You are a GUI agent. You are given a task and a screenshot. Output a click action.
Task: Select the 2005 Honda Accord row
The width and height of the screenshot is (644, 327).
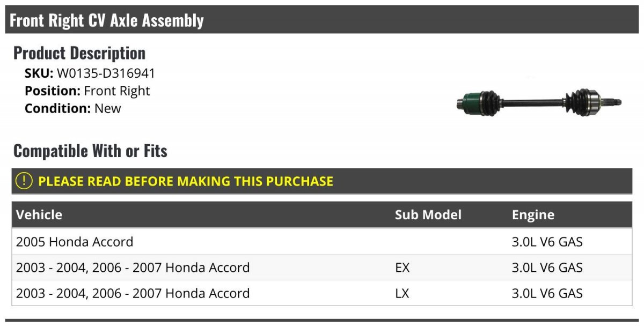75,242
